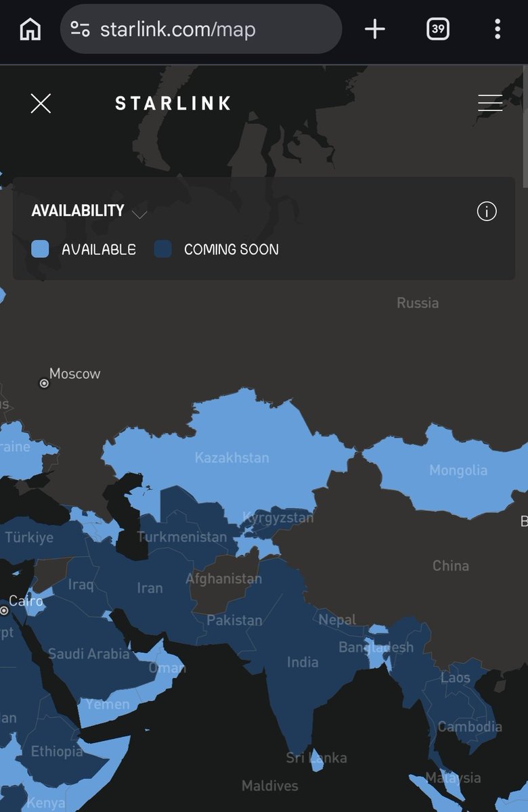This screenshot has width=528, height=812.
Task: Click the Available light blue swatch
Action: click(40, 249)
